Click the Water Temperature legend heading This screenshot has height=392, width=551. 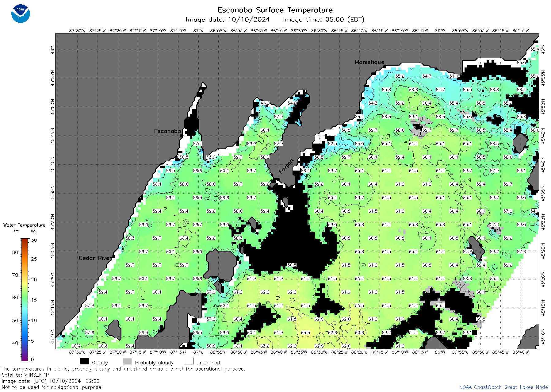tap(24, 225)
